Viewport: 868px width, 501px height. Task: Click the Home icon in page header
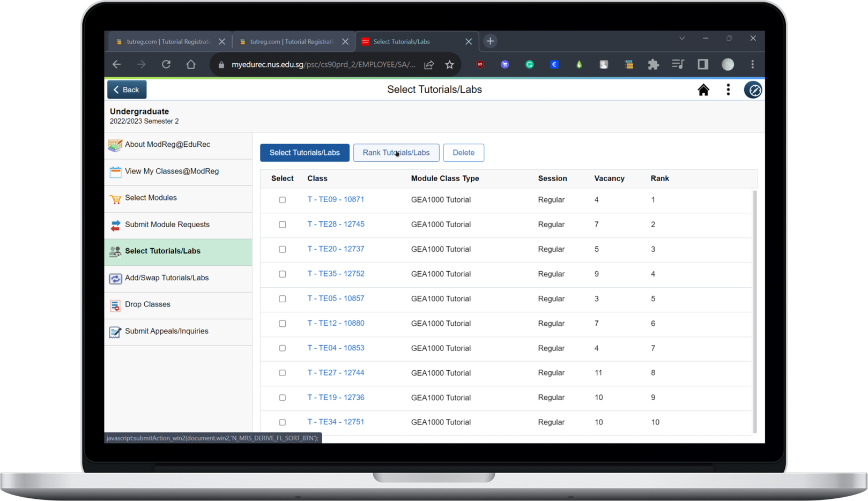click(703, 90)
